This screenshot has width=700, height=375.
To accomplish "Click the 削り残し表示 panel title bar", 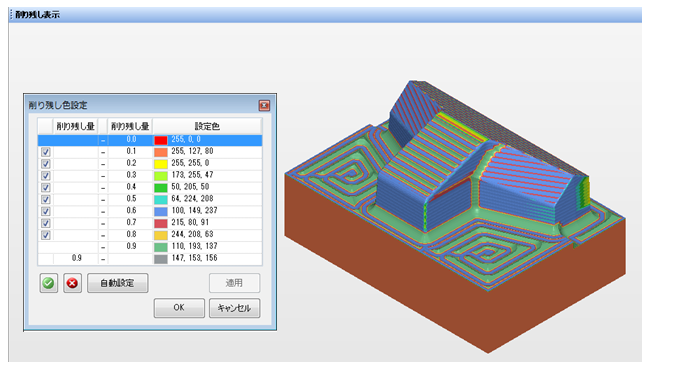I will coord(325,15).
